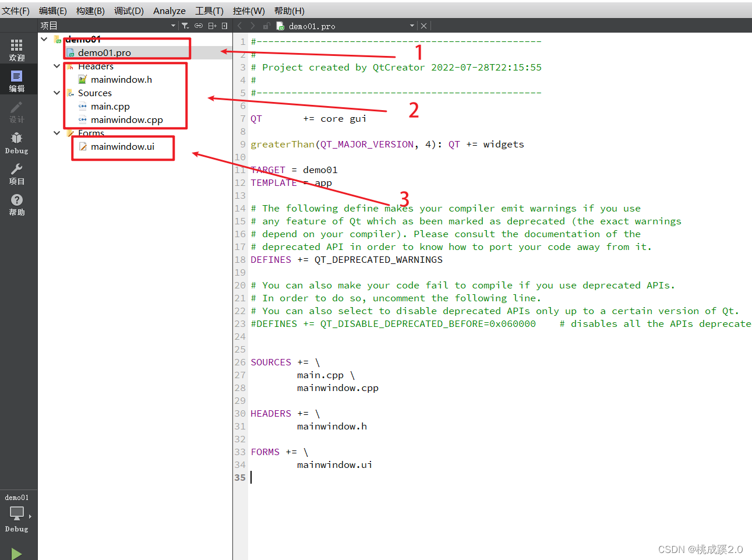Open the 设计 (Design) mode
Screen dimensions: 752x560
coord(17,112)
